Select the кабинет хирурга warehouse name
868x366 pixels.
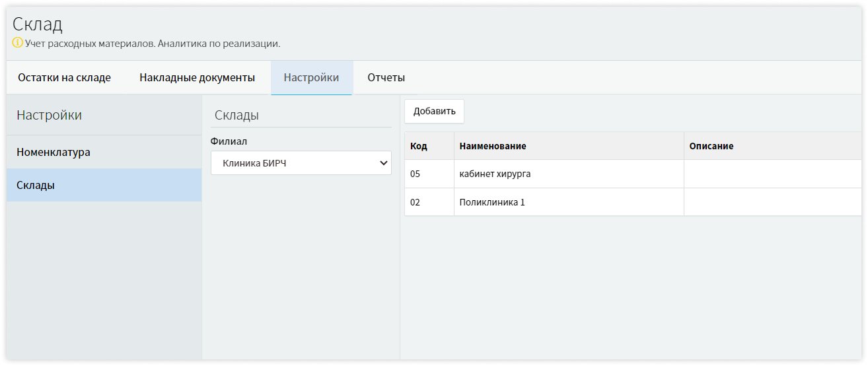[x=495, y=174]
